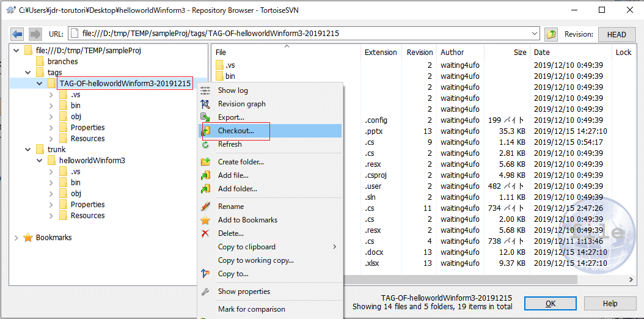Click the Help button
This screenshot has width=644, height=319.
pos(610,303)
